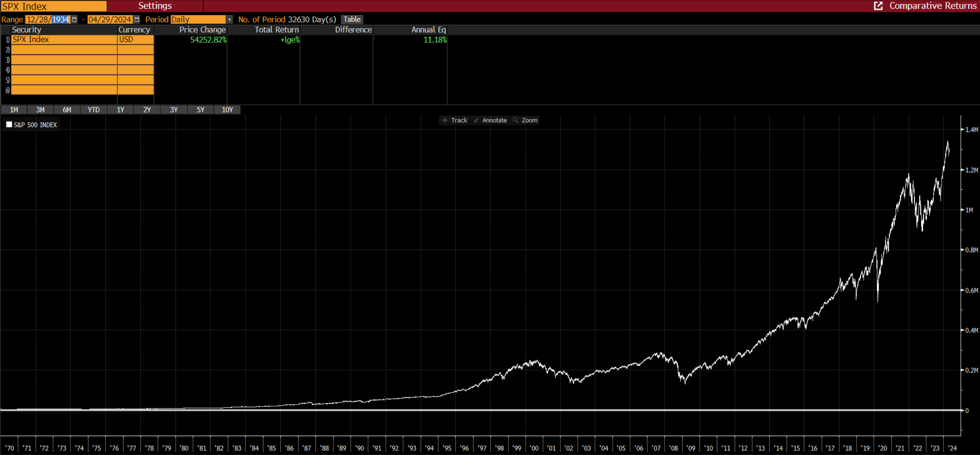Click the Total Return column header
The width and height of the screenshot is (980, 455).
click(x=277, y=30)
